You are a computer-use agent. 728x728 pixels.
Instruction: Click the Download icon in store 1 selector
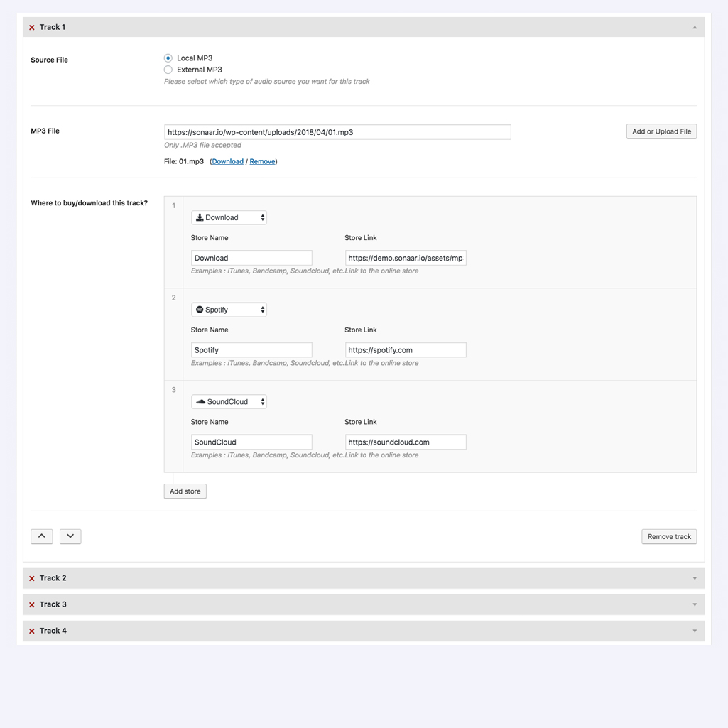pos(200,217)
